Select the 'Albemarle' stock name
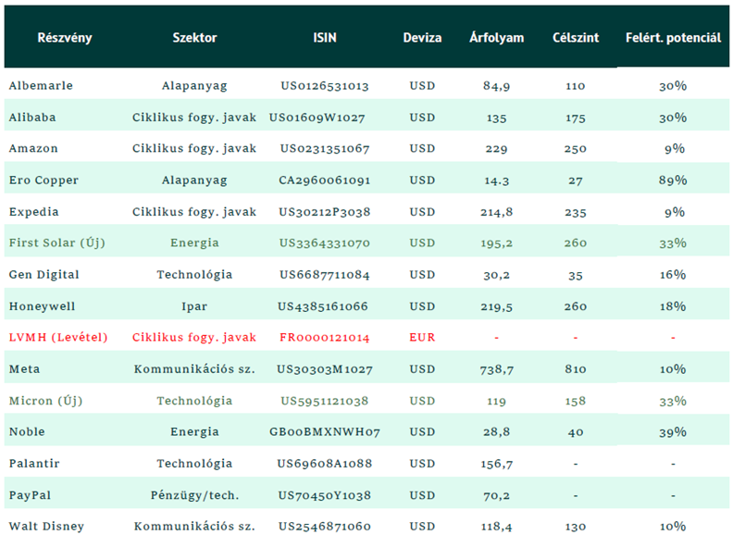 [41, 85]
